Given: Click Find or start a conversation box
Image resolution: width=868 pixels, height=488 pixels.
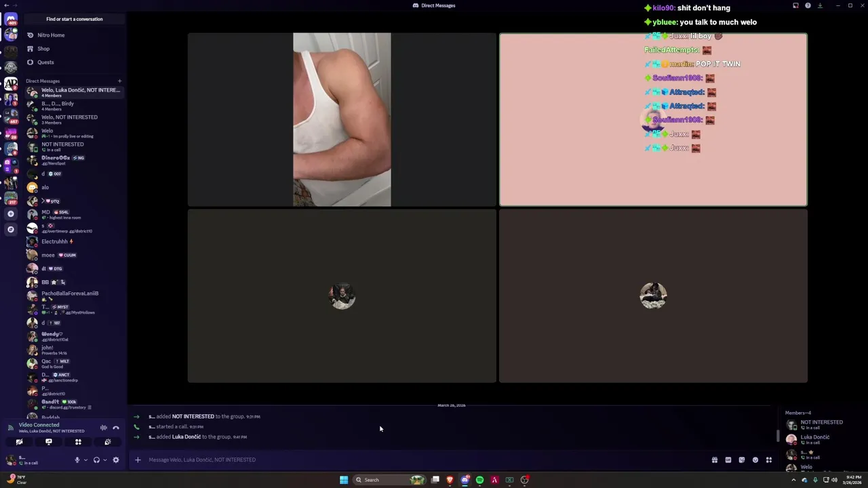Looking at the screenshot, I should [75, 19].
